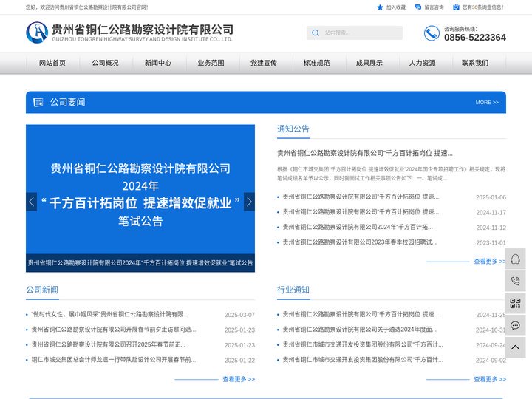Open the phone contact sidebar icon

pyautogui.click(x=515, y=281)
